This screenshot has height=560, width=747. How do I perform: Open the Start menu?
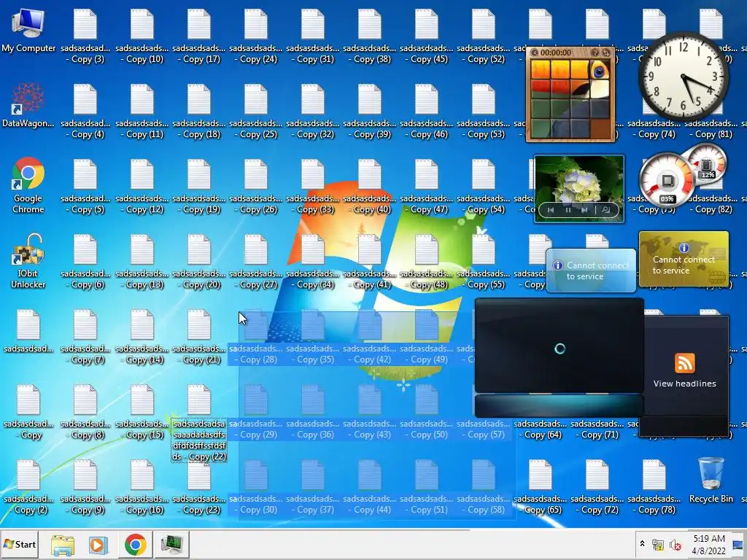(x=20, y=544)
